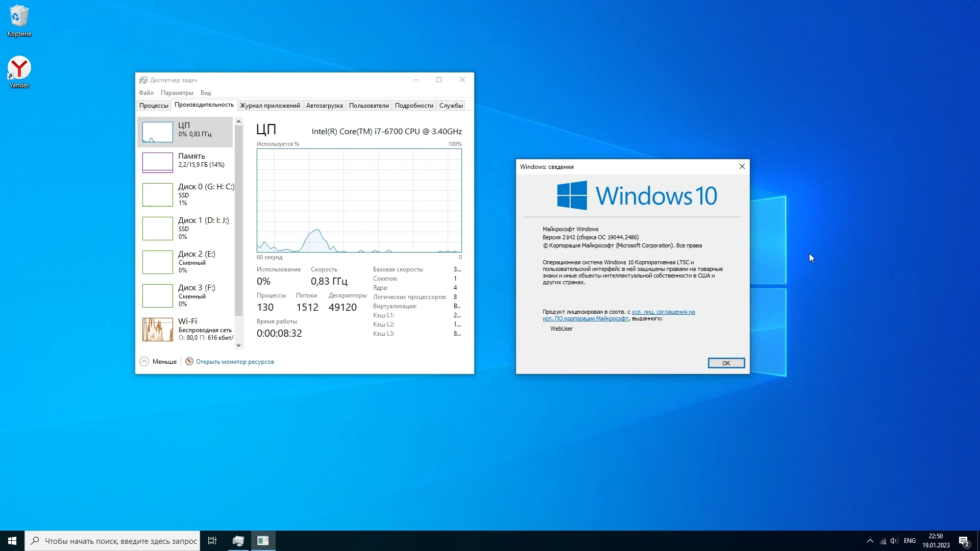Click the taskbar search input field

pyautogui.click(x=120, y=541)
